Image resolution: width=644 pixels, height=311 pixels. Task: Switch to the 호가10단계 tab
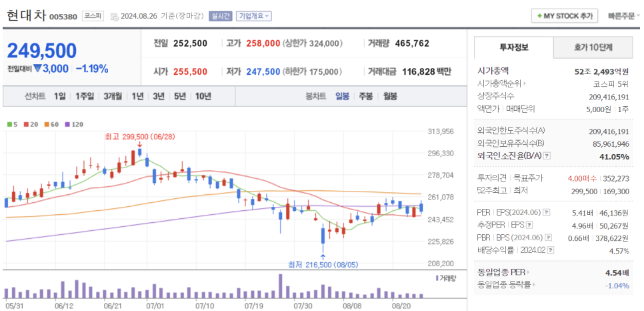point(593,47)
